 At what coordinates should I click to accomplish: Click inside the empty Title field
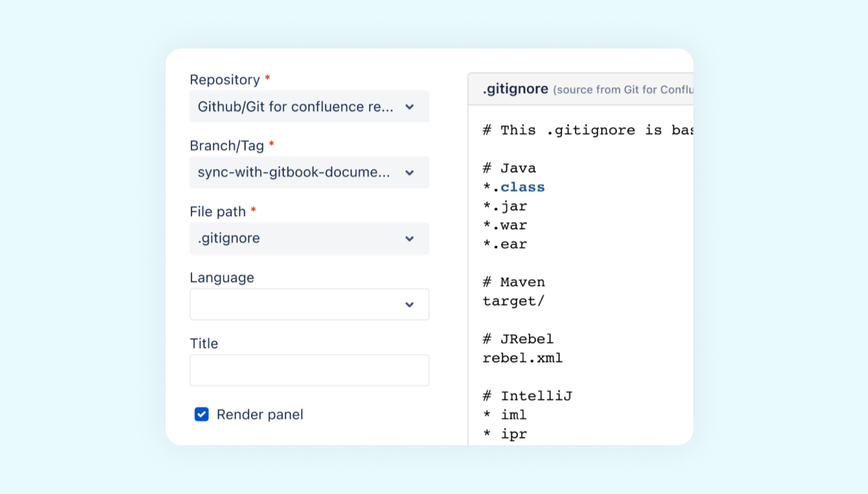coord(309,370)
